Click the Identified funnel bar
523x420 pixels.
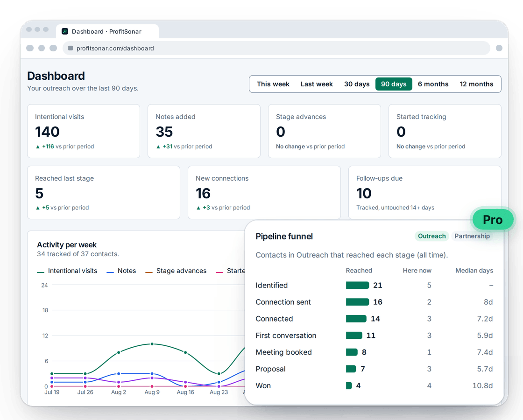point(357,285)
